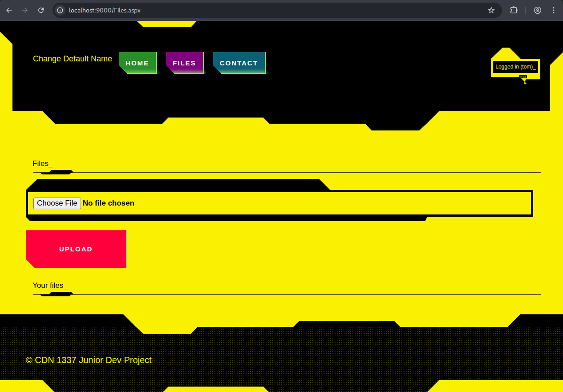Image resolution: width=563 pixels, height=392 pixels.
Task: Click the browser back arrow
Action: tap(9, 10)
